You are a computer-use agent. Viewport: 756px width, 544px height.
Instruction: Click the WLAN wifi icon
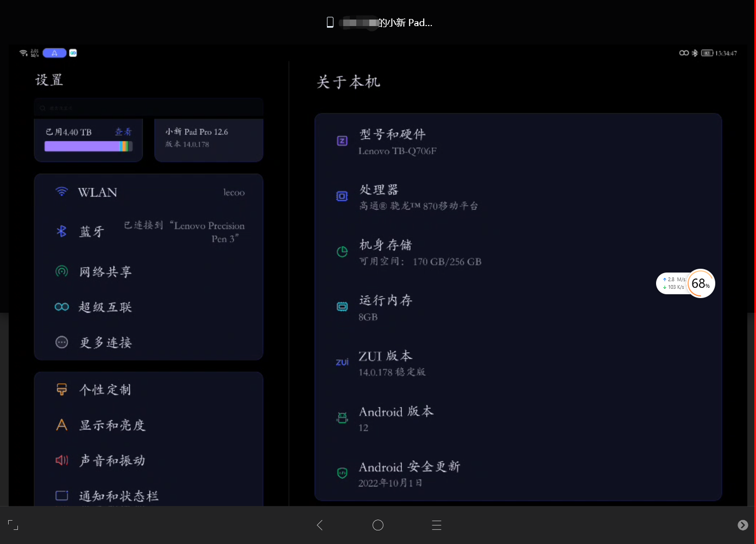tap(62, 192)
